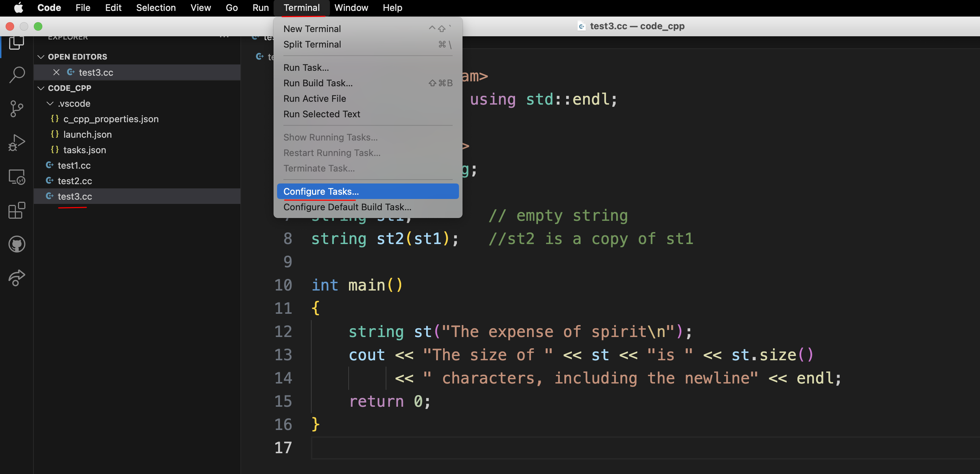Click the Terminal menu bar item
Viewport: 980px width, 474px height.
(x=302, y=7)
